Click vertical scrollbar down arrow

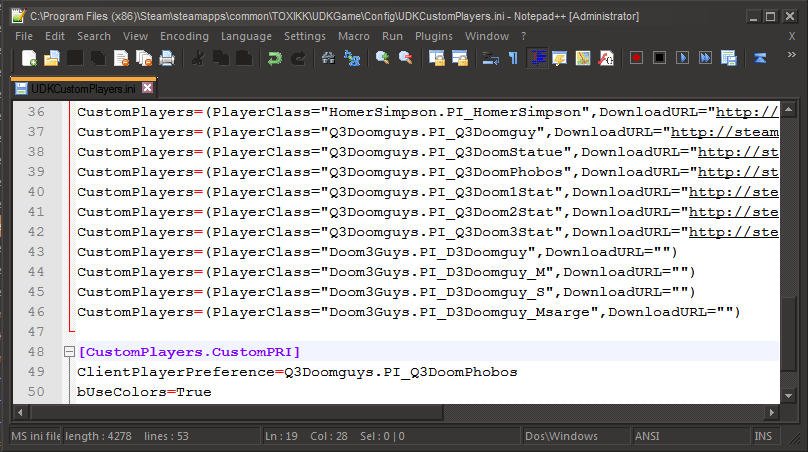[789, 396]
